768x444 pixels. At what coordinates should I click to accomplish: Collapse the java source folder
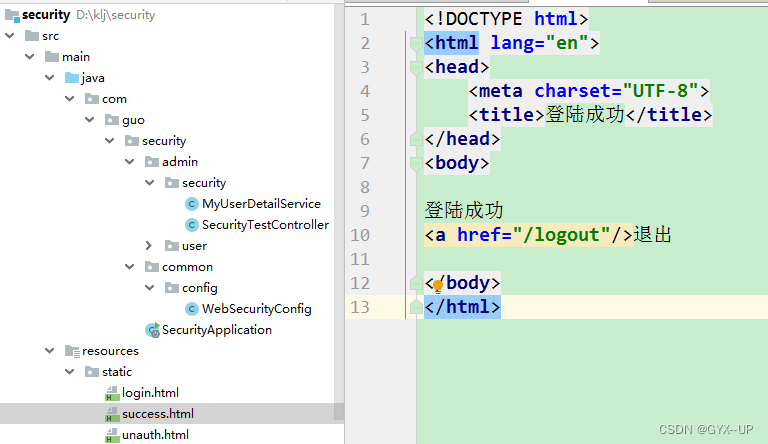(50, 78)
